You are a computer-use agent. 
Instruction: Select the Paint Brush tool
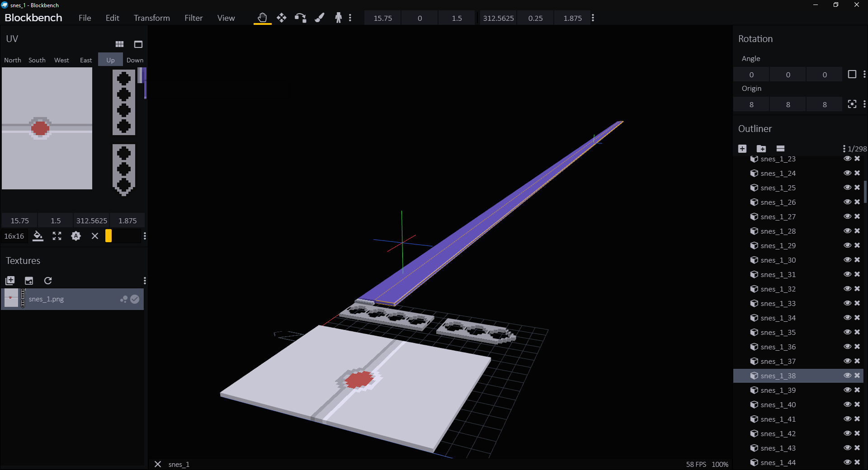click(x=320, y=18)
